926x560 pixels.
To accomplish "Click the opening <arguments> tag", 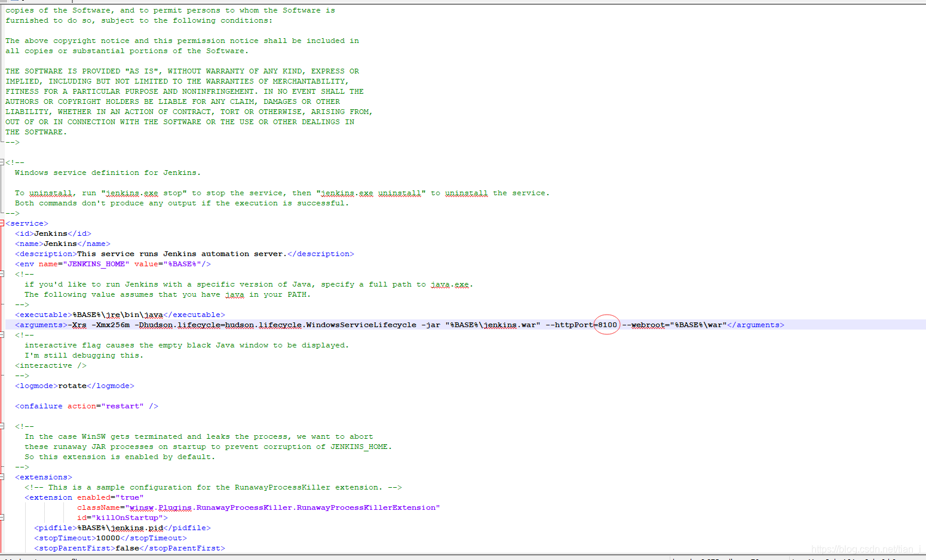I will click(x=41, y=325).
